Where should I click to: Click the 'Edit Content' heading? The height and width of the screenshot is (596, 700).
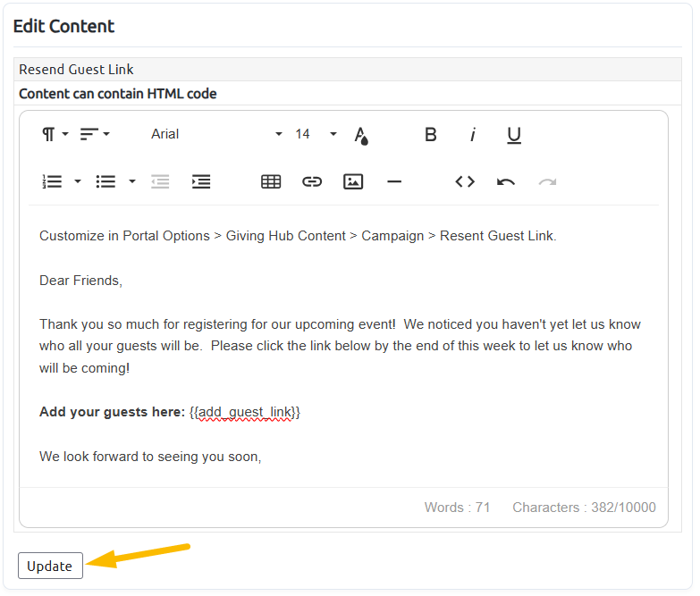(63, 26)
